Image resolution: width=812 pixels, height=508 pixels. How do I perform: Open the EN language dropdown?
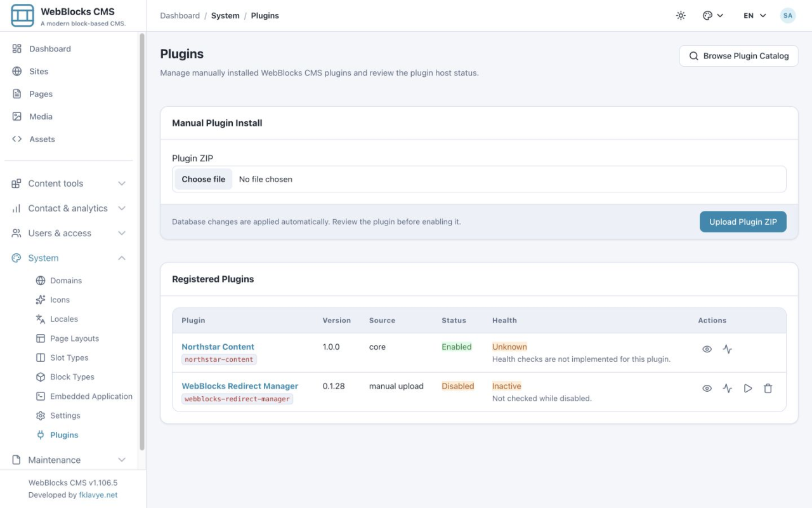pyautogui.click(x=755, y=16)
